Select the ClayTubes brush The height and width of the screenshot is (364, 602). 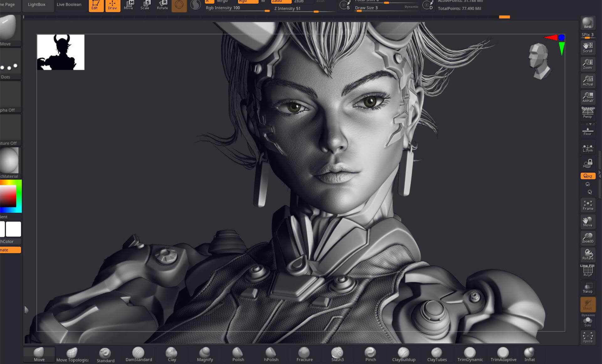[x=437, y=355]
